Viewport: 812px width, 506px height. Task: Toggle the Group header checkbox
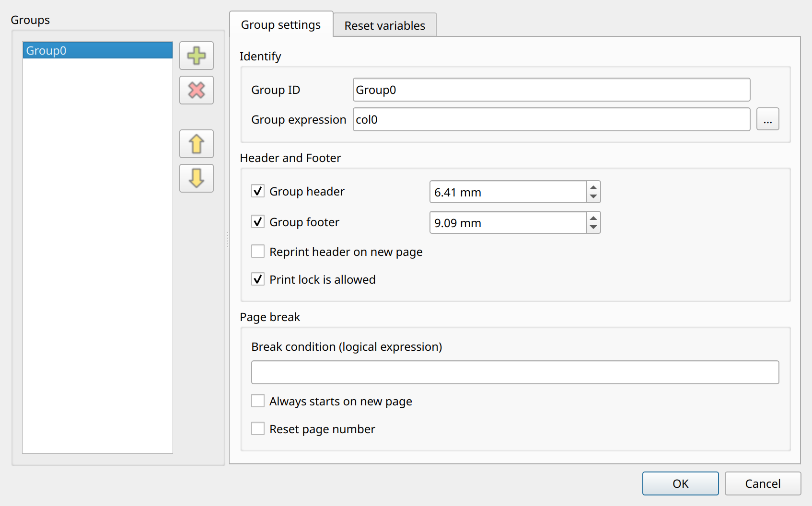(258, 191)
